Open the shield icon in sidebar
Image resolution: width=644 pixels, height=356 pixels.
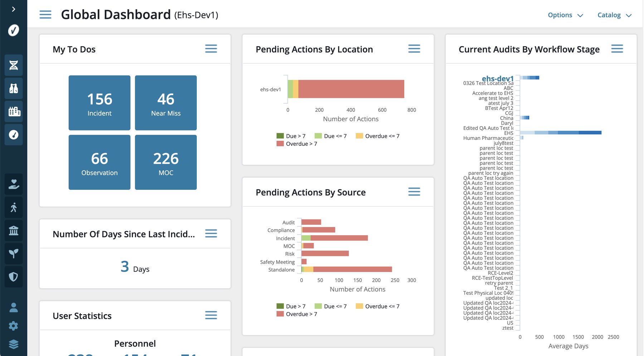(x=14, y=277)
